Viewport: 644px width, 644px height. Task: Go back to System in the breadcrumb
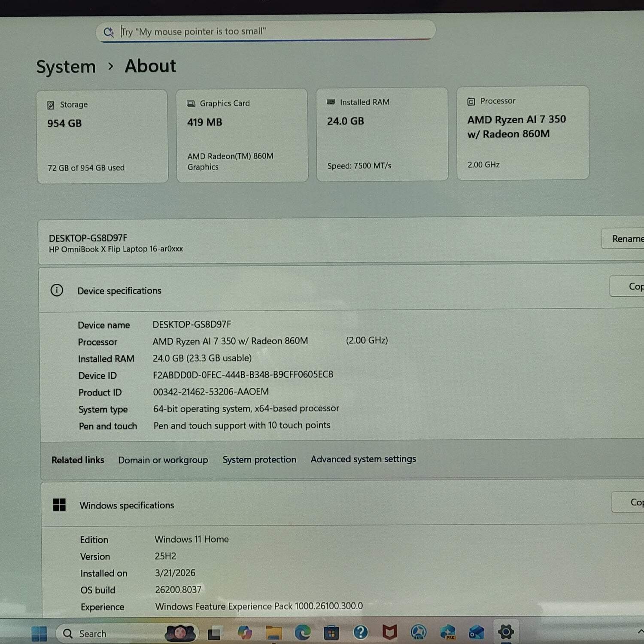[x=66, y=67]
